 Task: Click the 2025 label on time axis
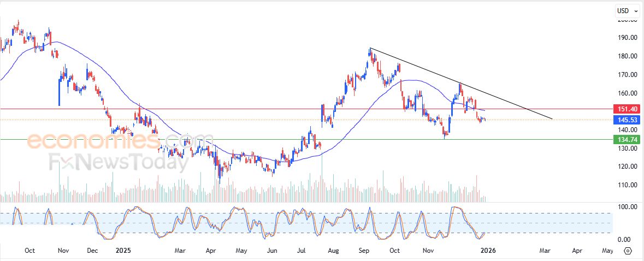(123, 251)
